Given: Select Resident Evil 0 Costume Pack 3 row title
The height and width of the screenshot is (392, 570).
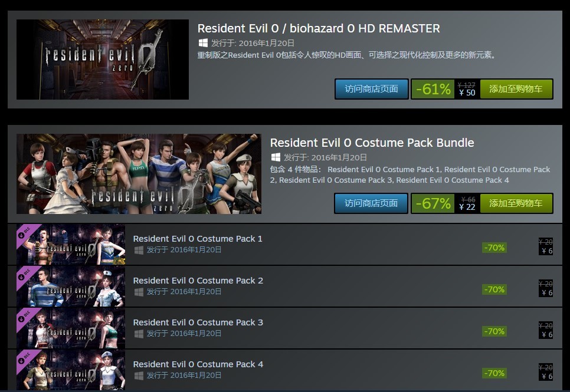Looking at the screenshot, I should [x=198, y=322].
